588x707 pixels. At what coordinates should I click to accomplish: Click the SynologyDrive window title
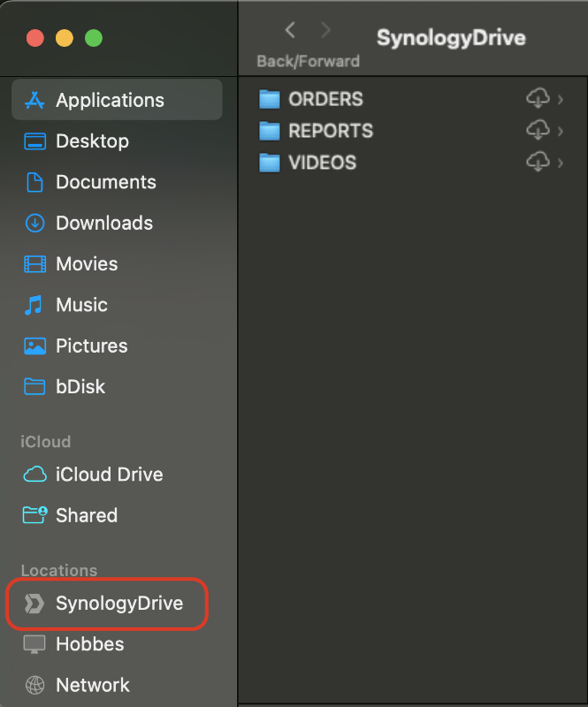click(451, 38)
